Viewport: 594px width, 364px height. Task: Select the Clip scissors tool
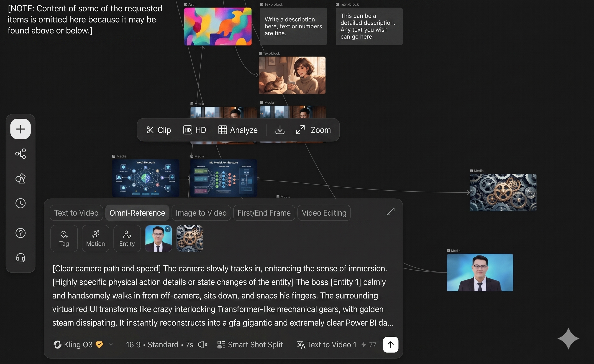158,130
